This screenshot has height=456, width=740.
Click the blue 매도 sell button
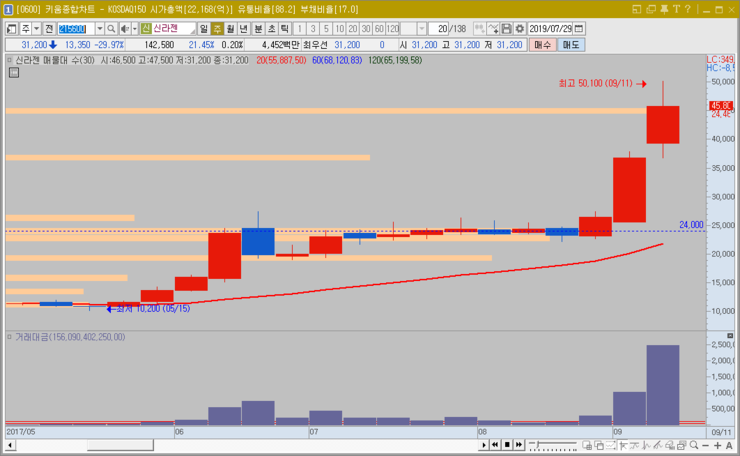571,45
